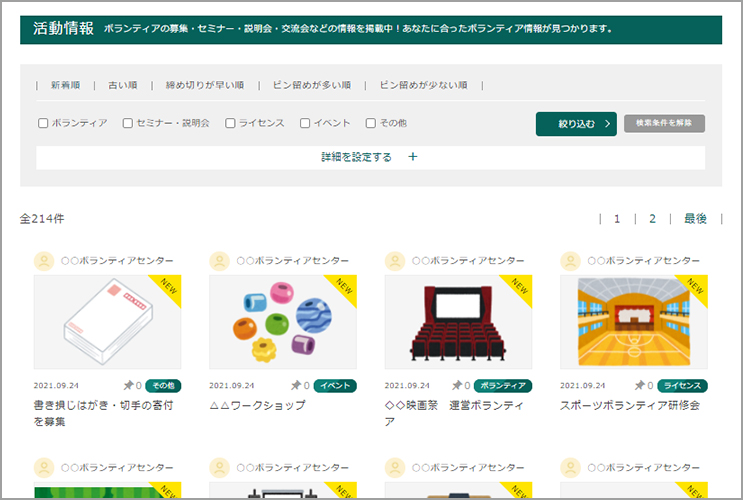Click the 全214件 result count text
This screenshot has width=743, height=500.
tap(42, 219)
